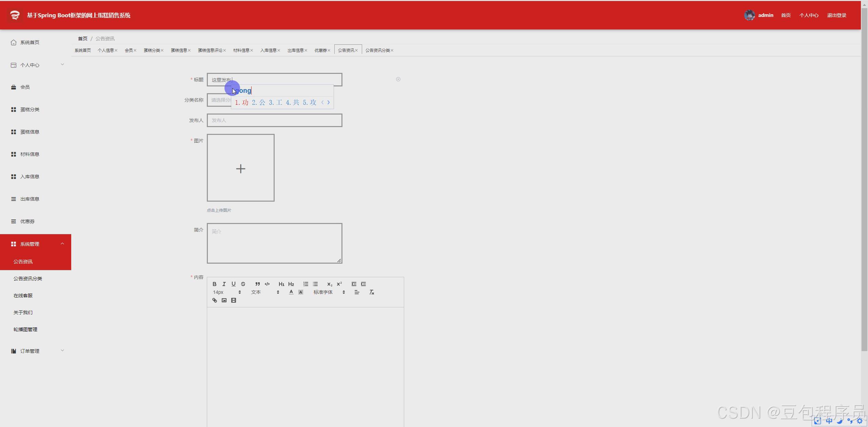The height and width of the screenshot is (427, 868).
Task: Apply ordered list formatting
Action: [305, 284]
